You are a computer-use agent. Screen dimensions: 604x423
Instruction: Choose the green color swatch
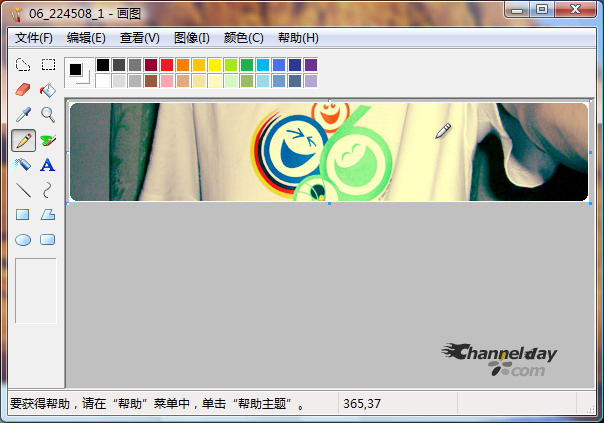247,65
